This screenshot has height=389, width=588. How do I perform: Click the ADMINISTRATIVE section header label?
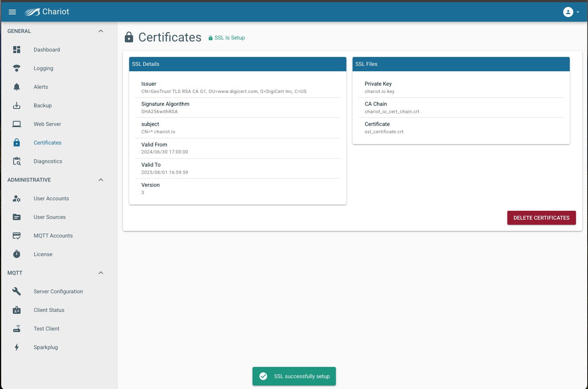tap(29, 180)
